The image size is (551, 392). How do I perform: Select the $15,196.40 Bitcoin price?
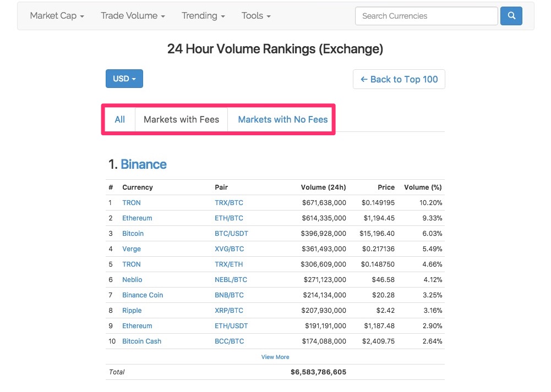click(377, 234)
